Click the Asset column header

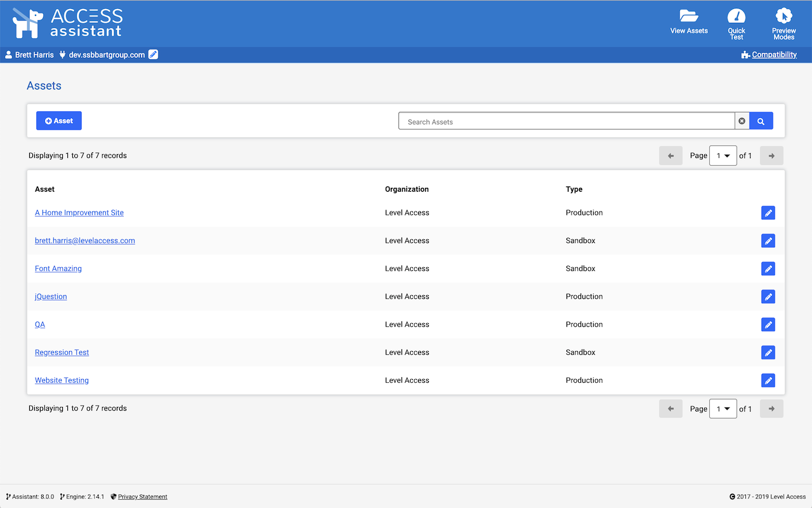coord(45,189)
